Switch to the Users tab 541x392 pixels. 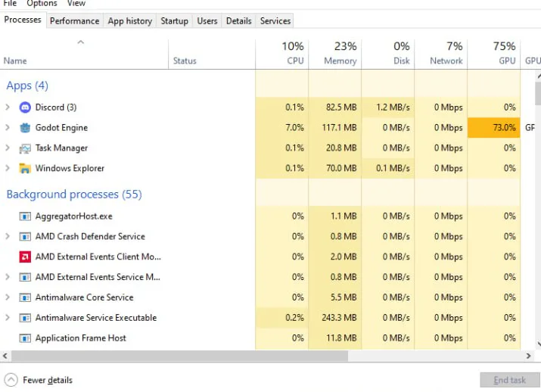click(x=207, y=21)
